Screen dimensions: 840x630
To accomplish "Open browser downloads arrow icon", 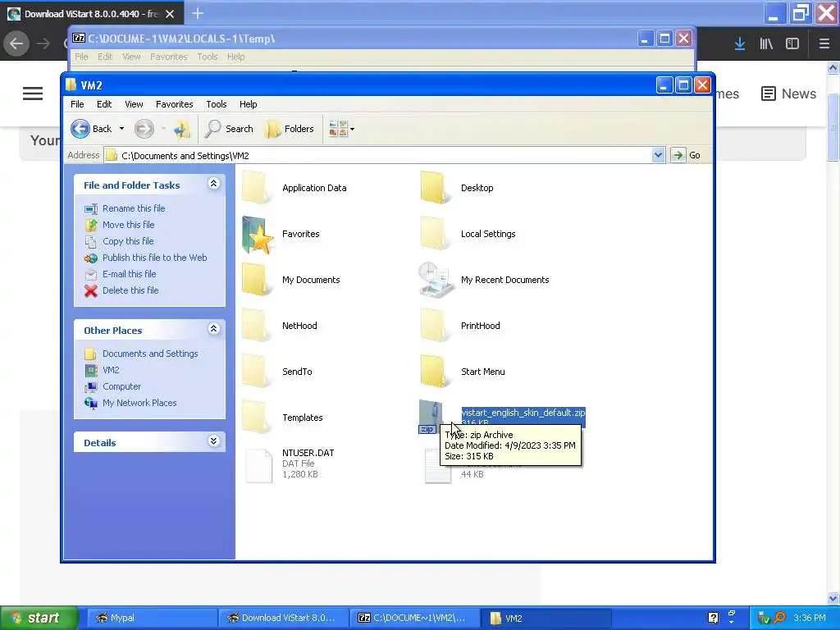I will point(740,43).
